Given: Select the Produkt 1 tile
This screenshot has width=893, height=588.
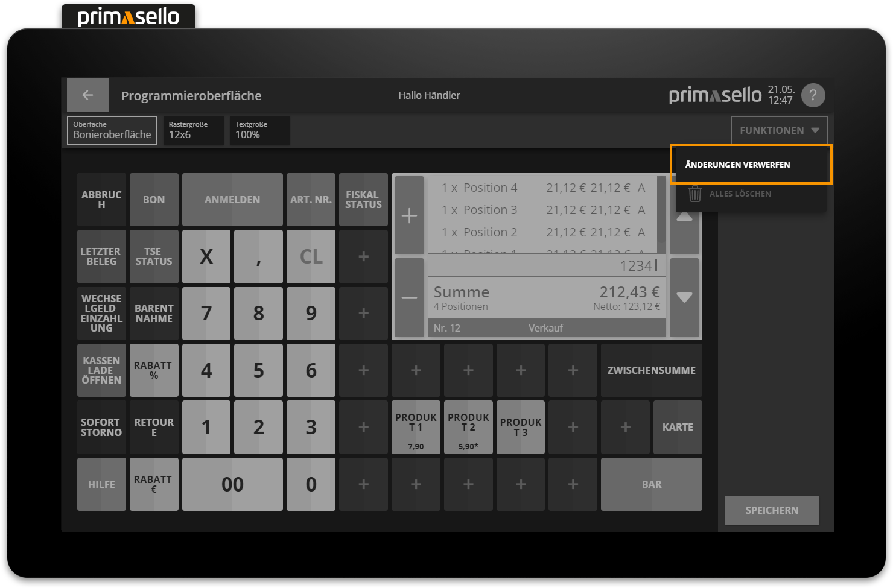Looking at the screenshot, I should (416, 427).
